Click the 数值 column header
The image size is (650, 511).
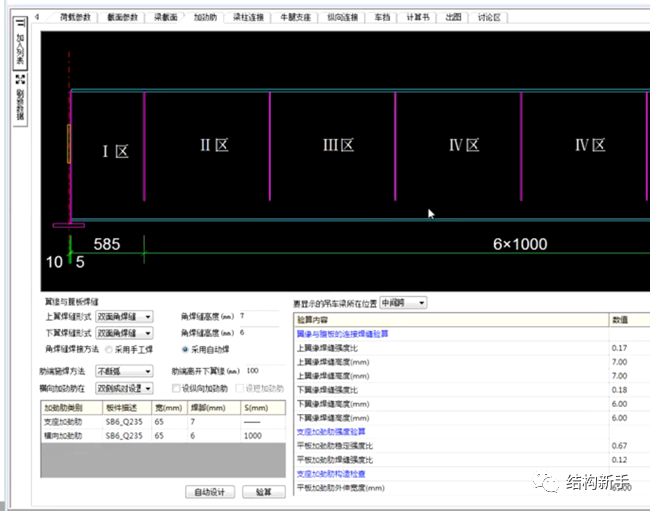[x=630, y=320]
